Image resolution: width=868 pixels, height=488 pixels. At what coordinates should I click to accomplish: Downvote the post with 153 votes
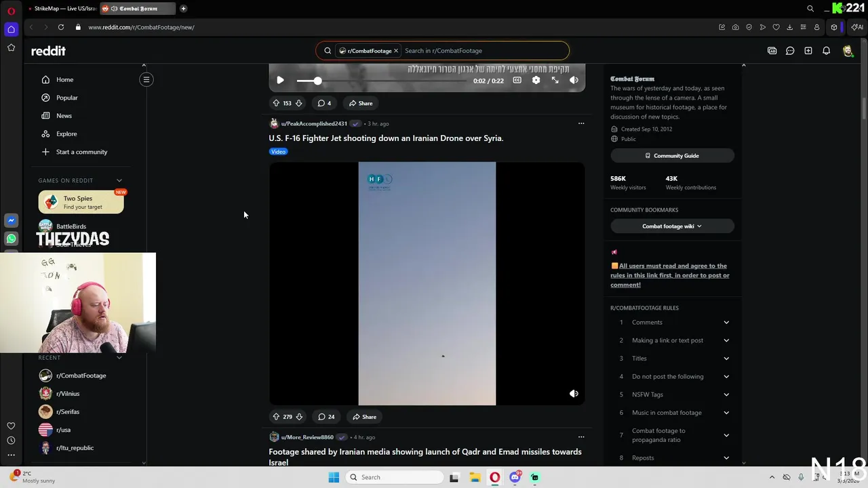tap(298, 103)
